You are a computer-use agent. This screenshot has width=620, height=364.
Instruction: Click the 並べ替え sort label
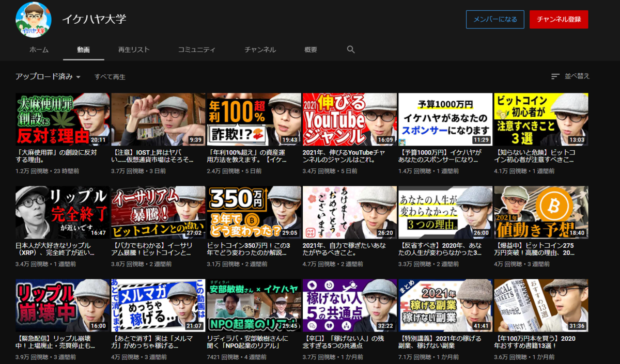tap(577, 76)
